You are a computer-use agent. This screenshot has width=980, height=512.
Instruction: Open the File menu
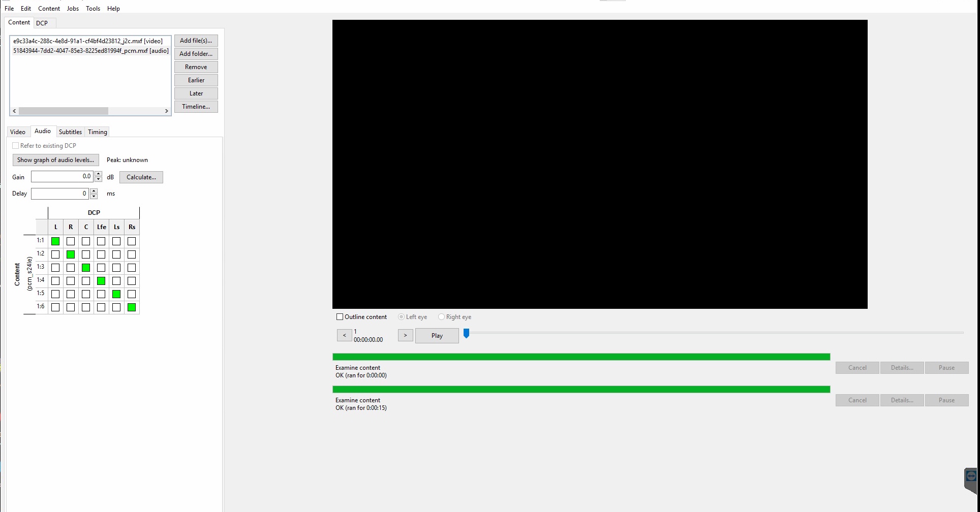[x=9, y=9]
